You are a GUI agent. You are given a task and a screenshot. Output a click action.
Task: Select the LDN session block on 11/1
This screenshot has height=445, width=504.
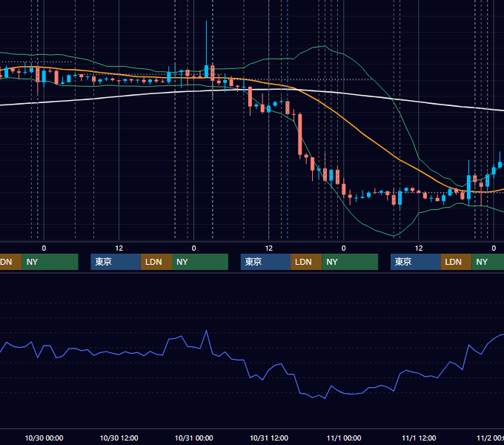[x=456, y=262]
